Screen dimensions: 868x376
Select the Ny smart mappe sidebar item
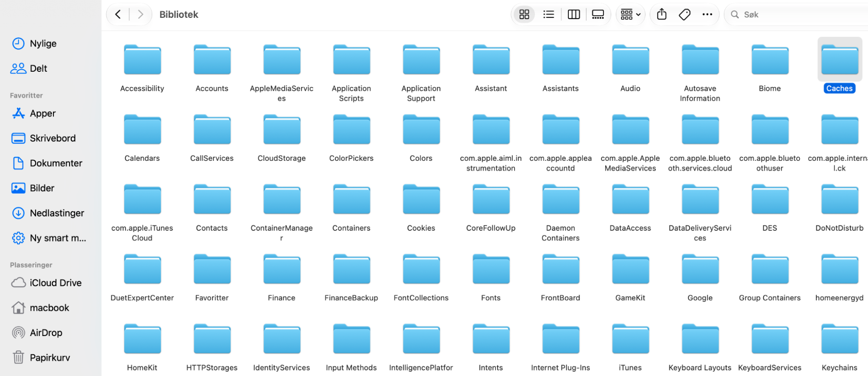pos(51,238)
